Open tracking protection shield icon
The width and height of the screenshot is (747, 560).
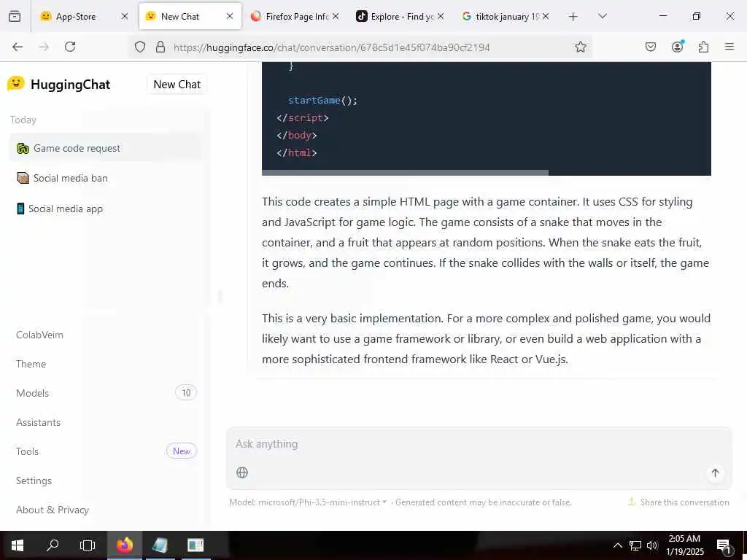139,47
